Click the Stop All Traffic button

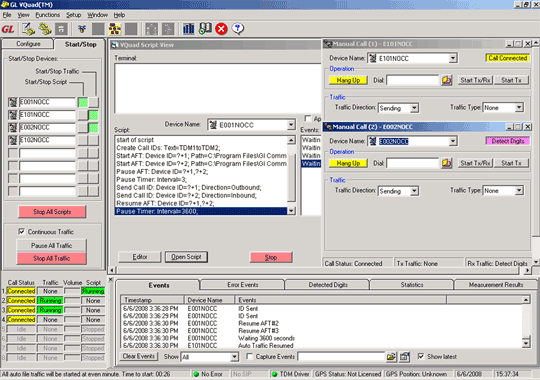pos(52,258)
